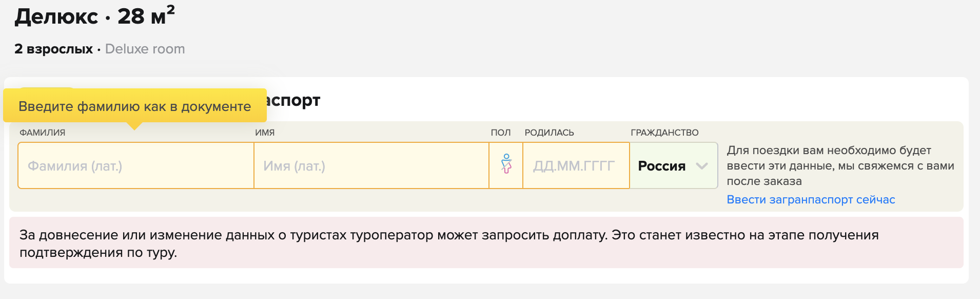The width and height of the screenshot is (980, 299).
Task: Open the Ввести загранпаспорт сейчас link
Action: point(811,200)
